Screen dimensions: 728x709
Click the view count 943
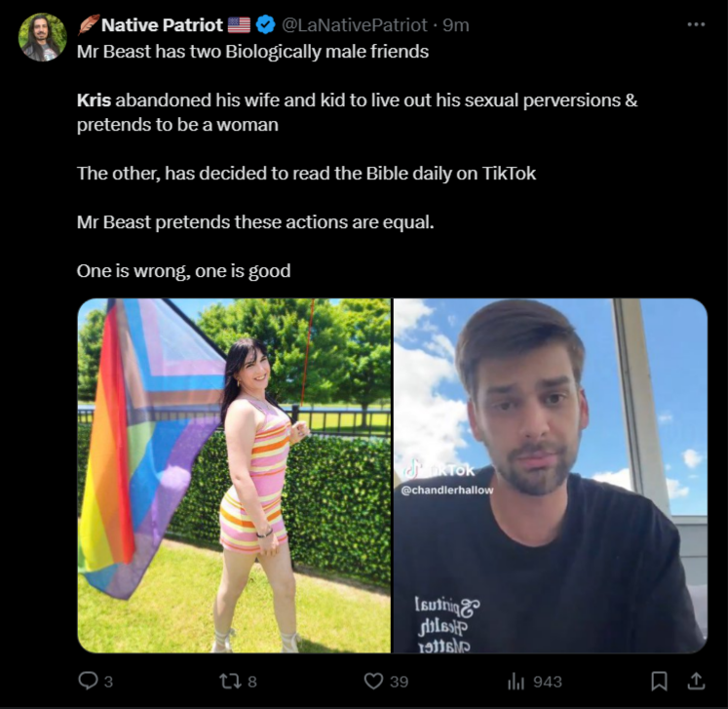548,682
